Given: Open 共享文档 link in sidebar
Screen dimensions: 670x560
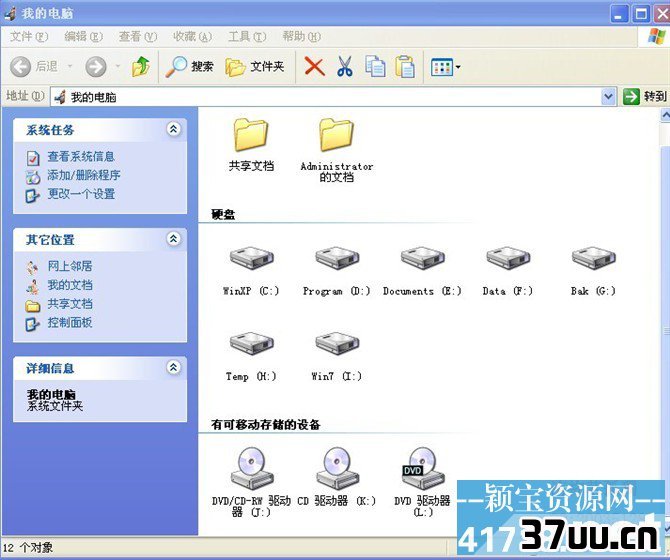Looking at the screenshot, I should click(70, 304).
